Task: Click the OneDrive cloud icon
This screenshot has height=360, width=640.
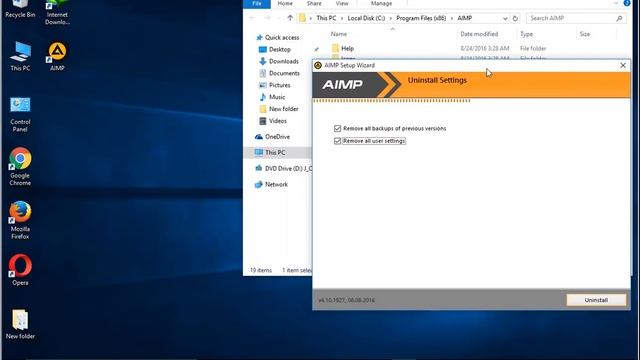Action: point(259,137)
